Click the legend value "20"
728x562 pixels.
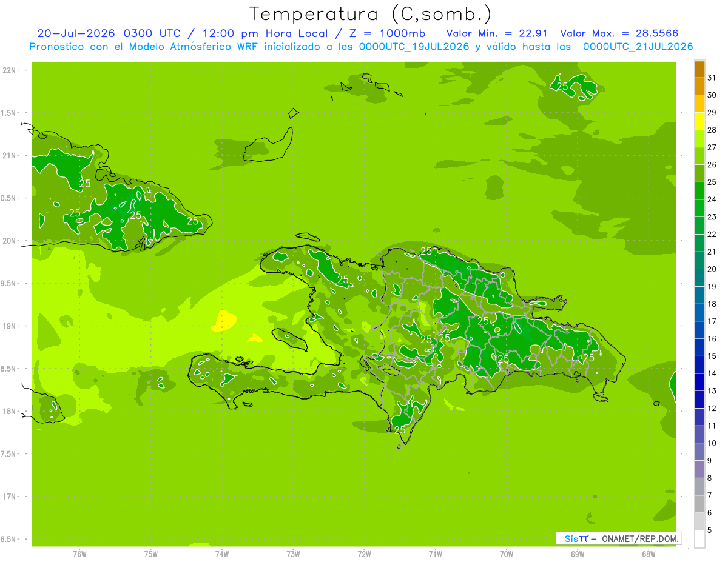712,269
